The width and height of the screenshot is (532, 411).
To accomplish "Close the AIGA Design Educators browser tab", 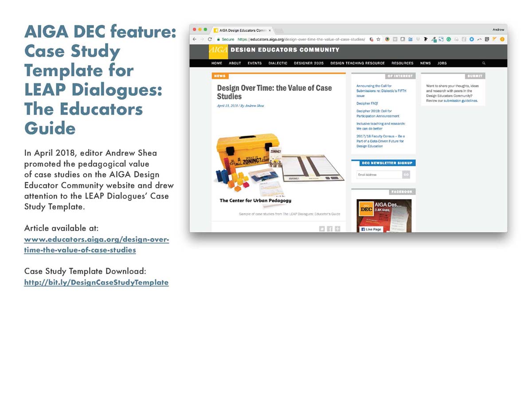I will tap(270, 30).
